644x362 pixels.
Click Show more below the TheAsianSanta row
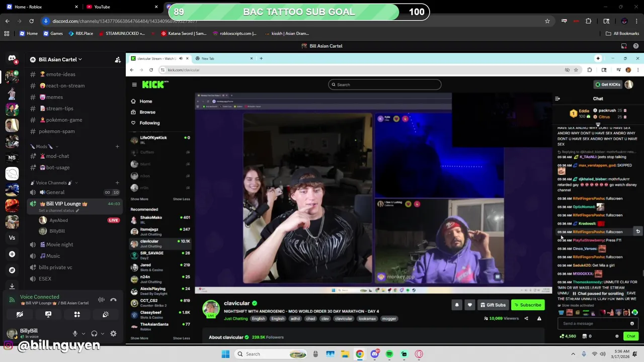pos(139,338)
